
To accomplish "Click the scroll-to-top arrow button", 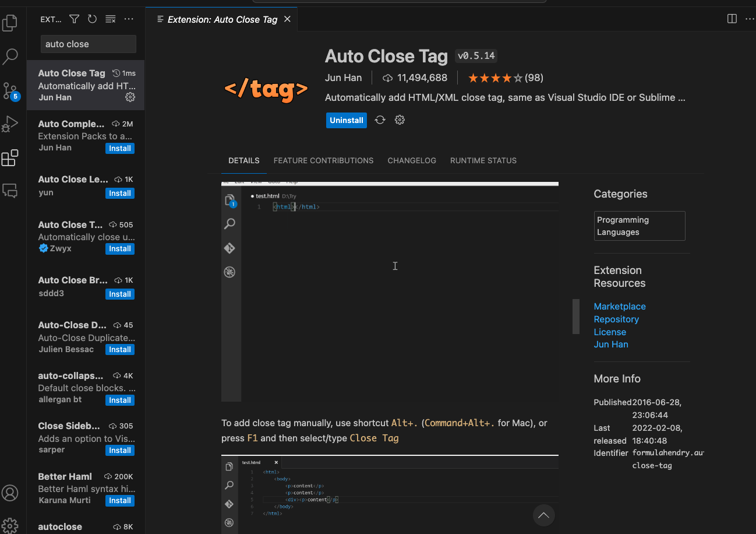I will tap(543, 515).
